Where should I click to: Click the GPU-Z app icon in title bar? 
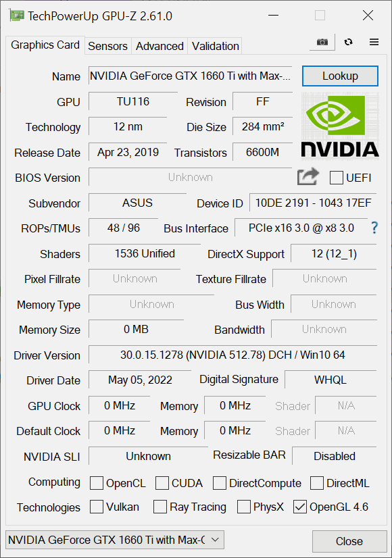(x=17, y=16)
